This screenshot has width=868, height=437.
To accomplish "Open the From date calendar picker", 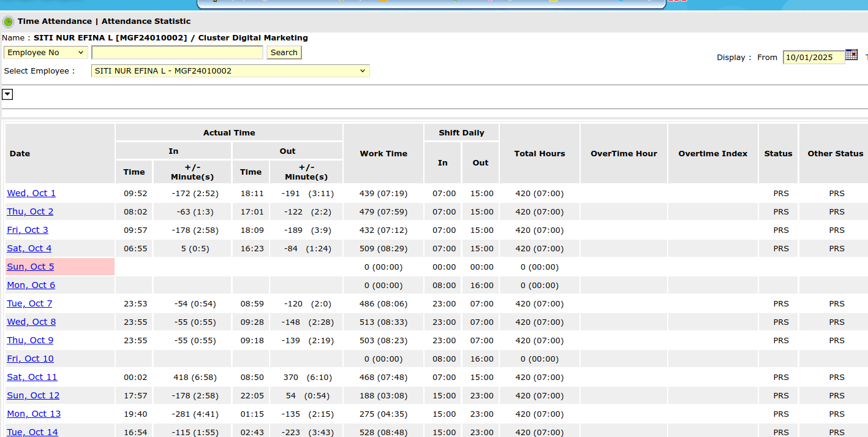I will pyautogui.click(x=851, y=55).
